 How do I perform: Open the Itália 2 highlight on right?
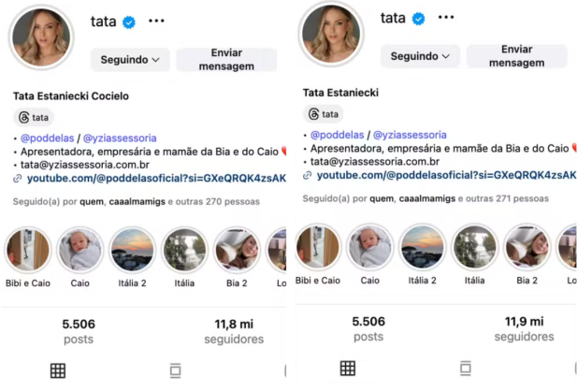pos(422,254)
